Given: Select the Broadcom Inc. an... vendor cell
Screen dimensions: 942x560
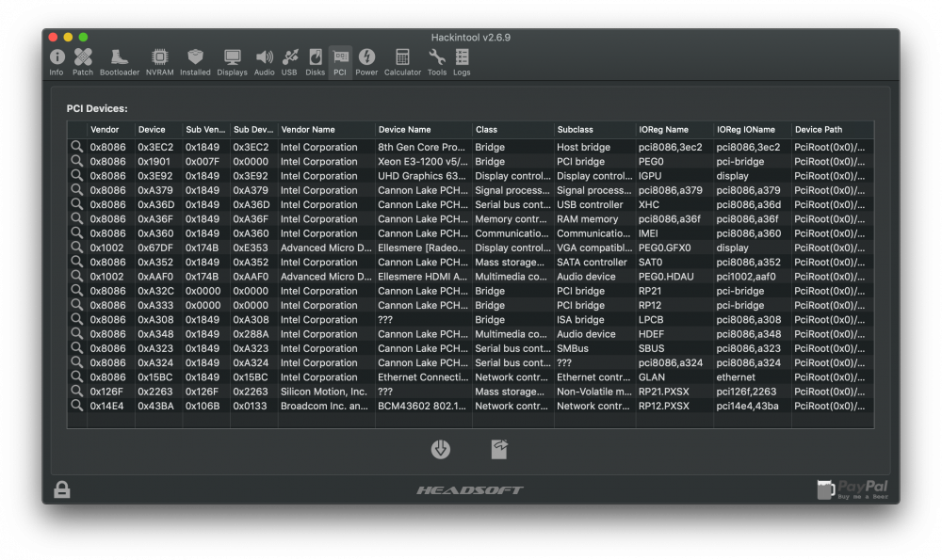Looking at the screenshot, I should [324, 407].
